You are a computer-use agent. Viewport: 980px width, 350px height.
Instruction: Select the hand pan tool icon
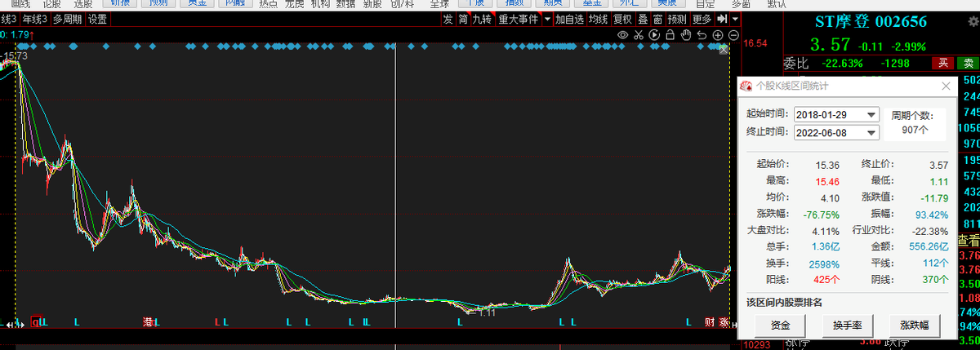pos(686,35)
